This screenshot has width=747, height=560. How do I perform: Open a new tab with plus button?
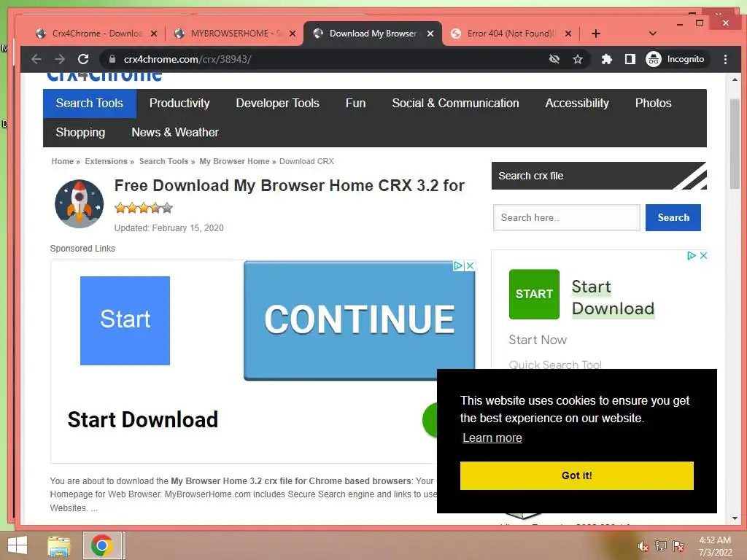[x=595, y=34]
